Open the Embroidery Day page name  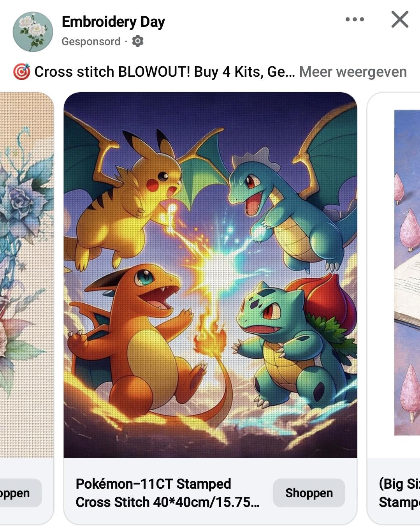tap(113, 22)
